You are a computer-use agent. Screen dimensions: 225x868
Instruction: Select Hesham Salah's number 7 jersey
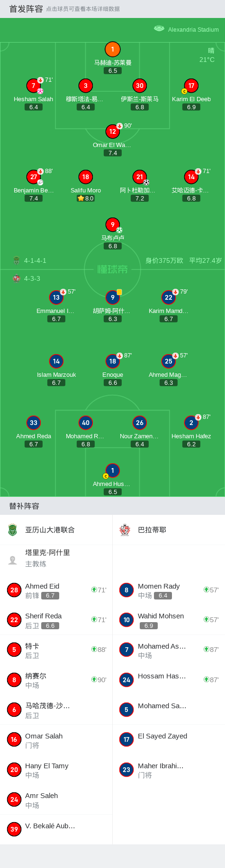[x=34, y=86]
